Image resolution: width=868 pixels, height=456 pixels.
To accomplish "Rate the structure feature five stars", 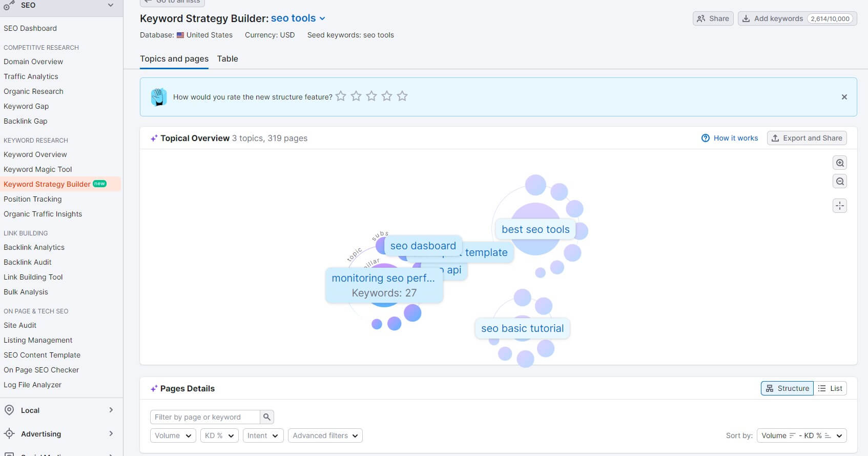I will pos(402,96).
